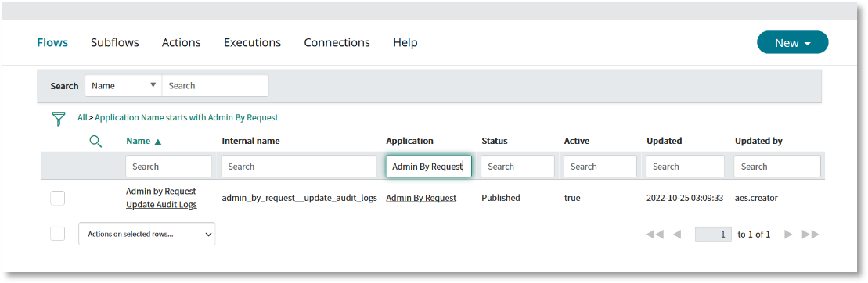This screenshot has height=283, width=868.
Task: Open Actions on selected rows dropdown
Action: click(146, 234)
